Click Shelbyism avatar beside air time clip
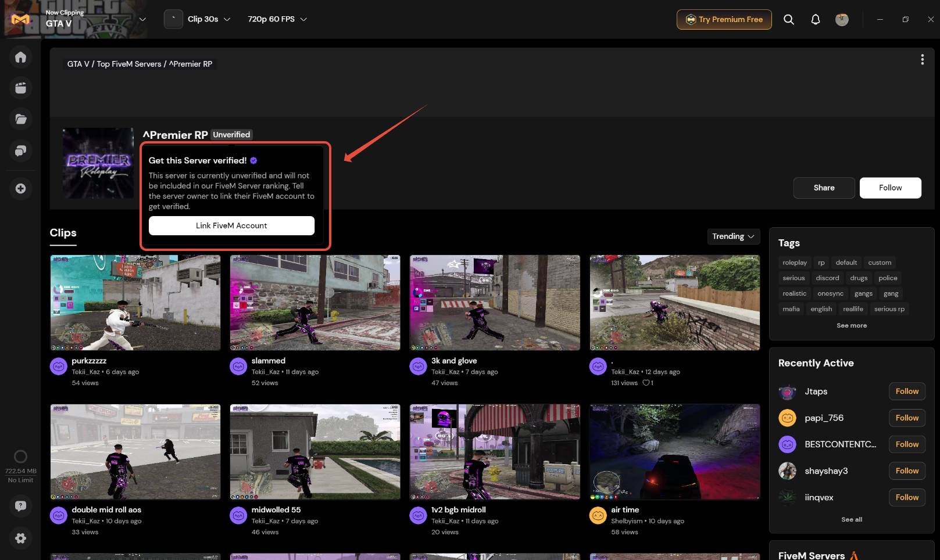This screenshot has height=560, width=940. pos(598,515)
